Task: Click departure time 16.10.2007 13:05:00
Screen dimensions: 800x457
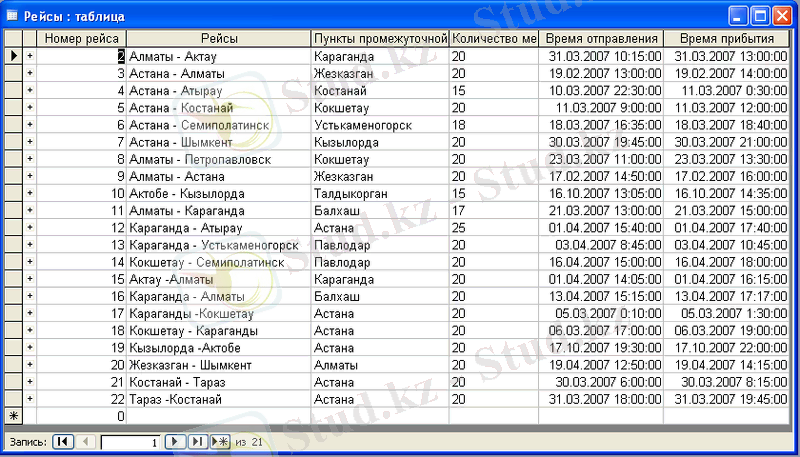Action: click(x=601, y=193)
